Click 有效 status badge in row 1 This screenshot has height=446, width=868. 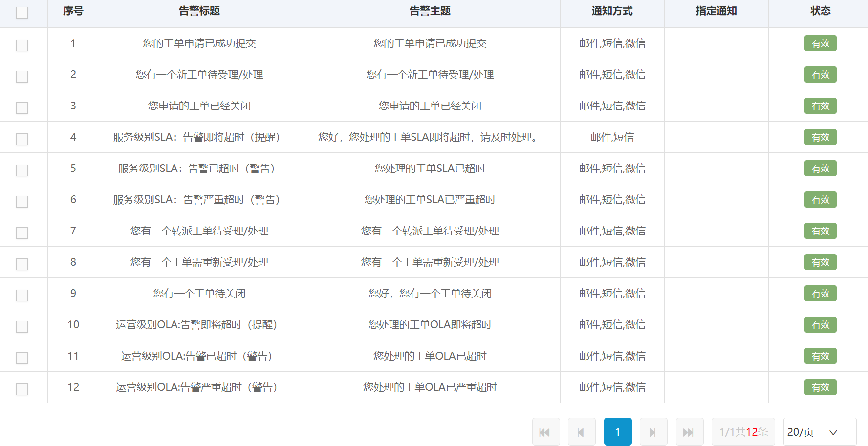[820, 43]
